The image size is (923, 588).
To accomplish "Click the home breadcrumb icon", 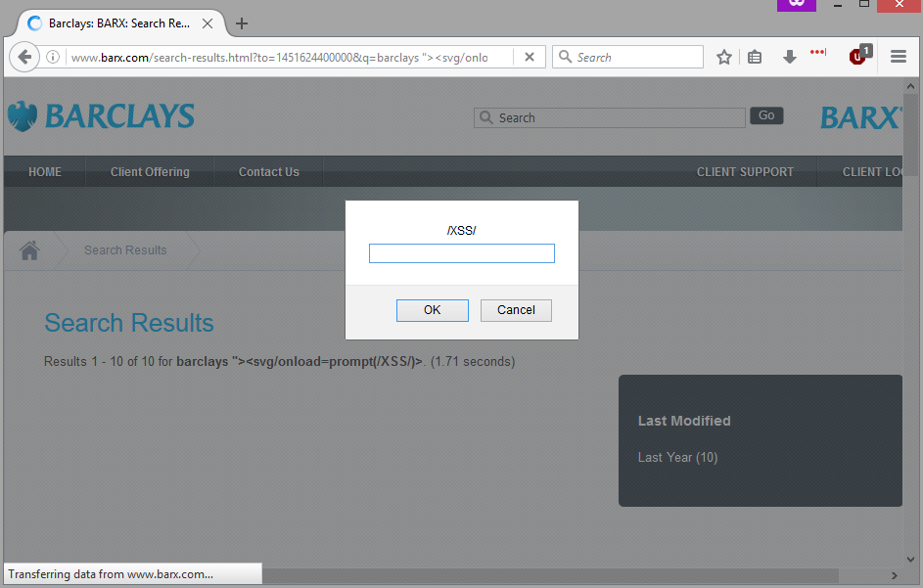I will (x=29, y=250).
